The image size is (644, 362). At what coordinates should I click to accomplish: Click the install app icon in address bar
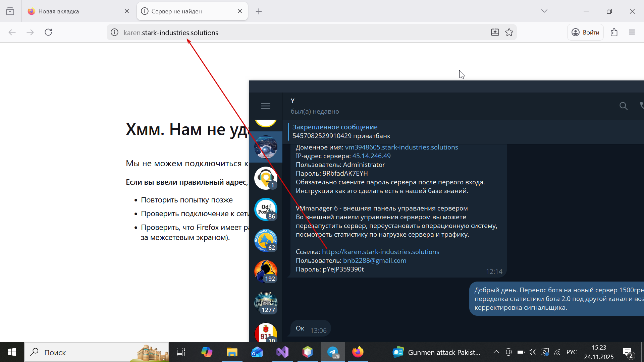click(x=495, y=32)
